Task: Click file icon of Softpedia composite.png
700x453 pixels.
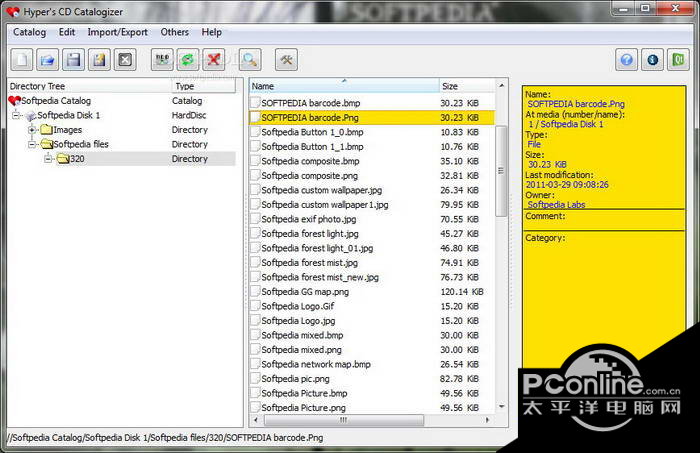Action: tap(255, 175)
